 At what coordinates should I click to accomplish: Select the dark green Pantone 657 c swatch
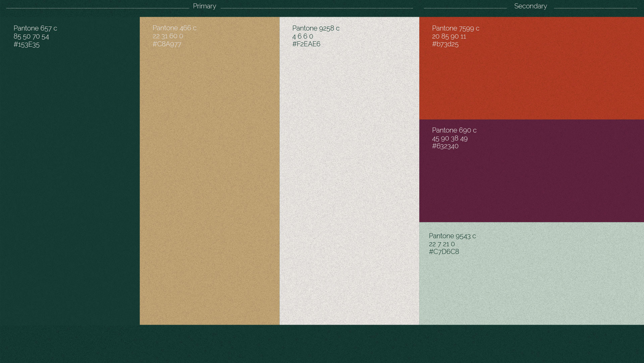[x=70, y=171]
